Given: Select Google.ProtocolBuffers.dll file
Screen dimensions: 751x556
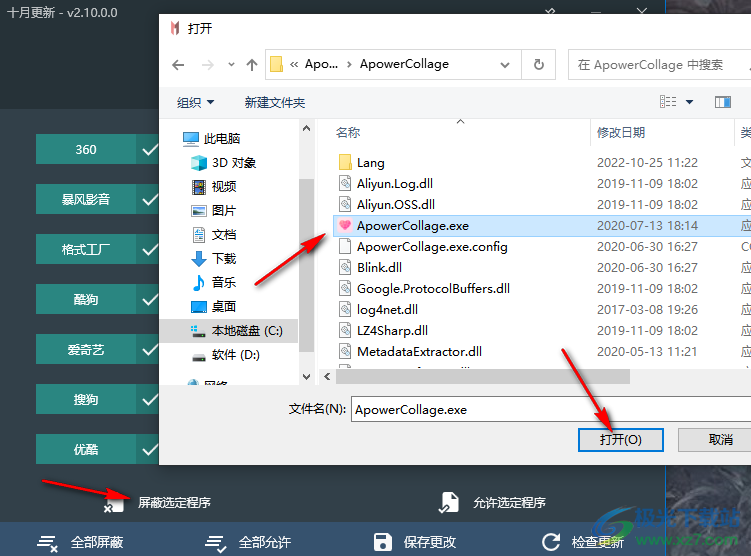Looking at the screenshot, I should (x=424, y=288).
